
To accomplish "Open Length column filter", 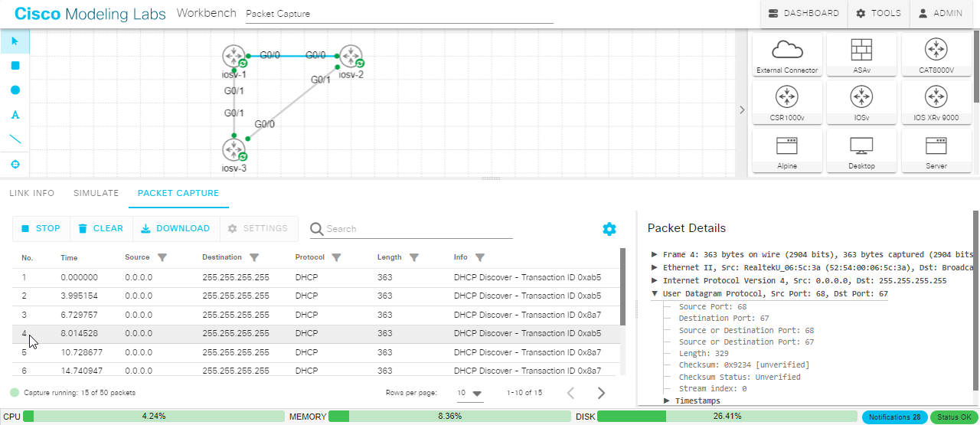I will pyautogui.click(x=413, y=258).
